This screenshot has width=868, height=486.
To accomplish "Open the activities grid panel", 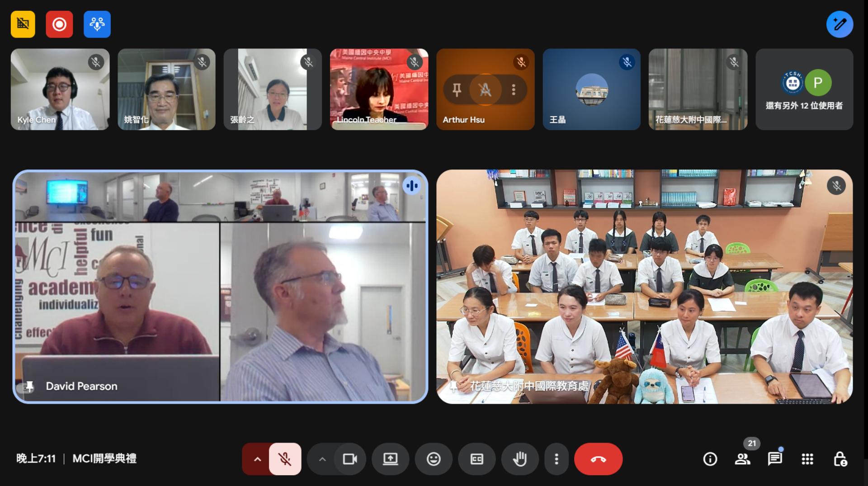I will pyautogui.click(x=807, y=459).
